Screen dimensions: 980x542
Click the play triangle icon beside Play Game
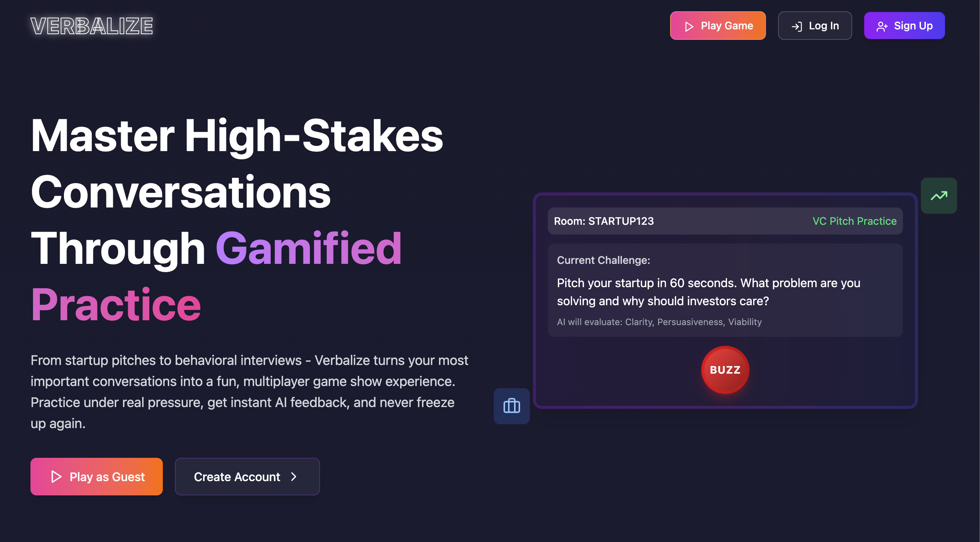click(689, 26)
